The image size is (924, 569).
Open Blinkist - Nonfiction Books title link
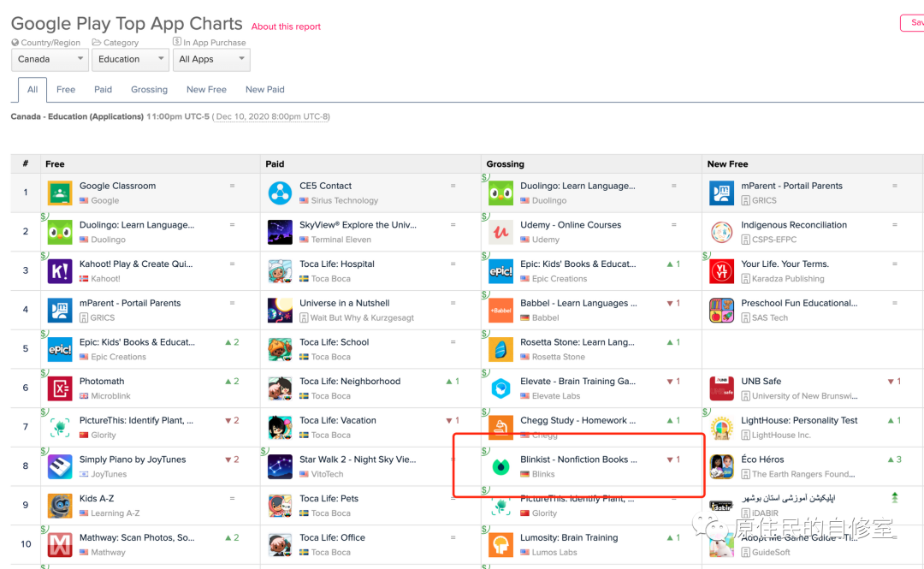[578, 459]
